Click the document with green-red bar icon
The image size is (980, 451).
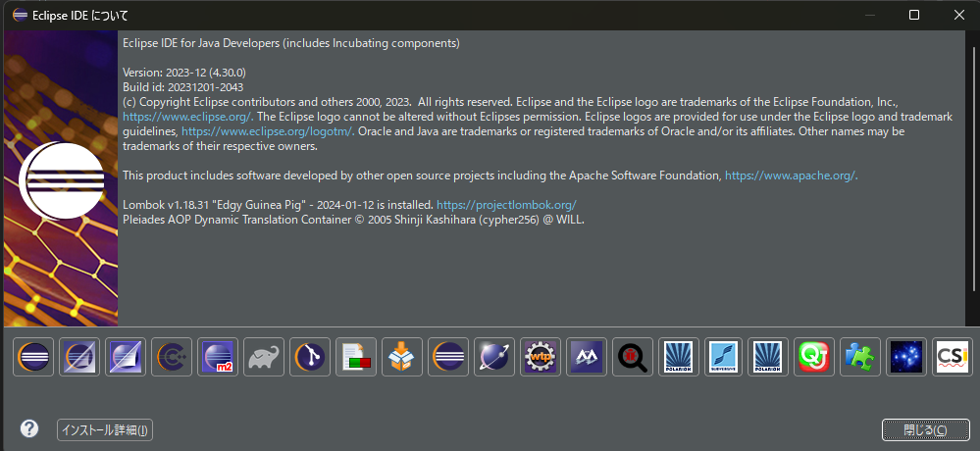(356, 357)
